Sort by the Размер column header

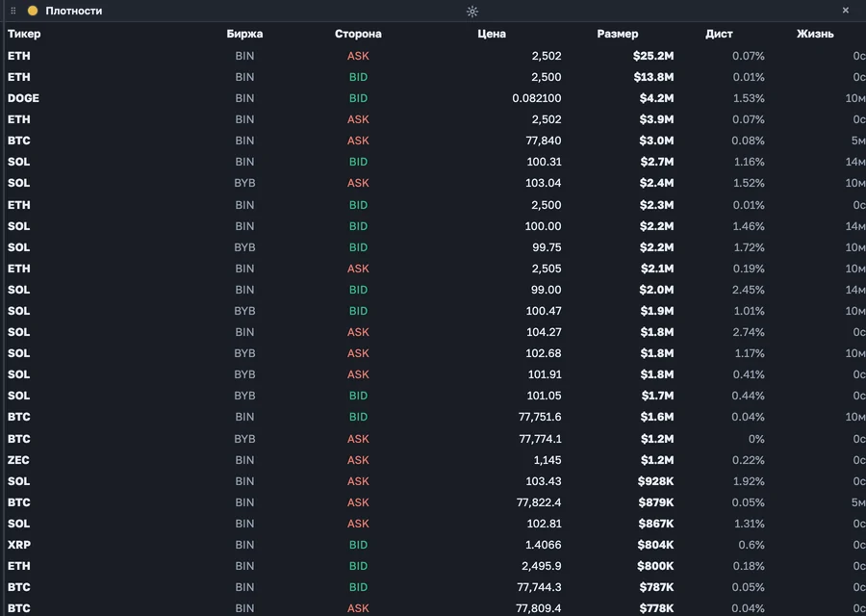618,34
